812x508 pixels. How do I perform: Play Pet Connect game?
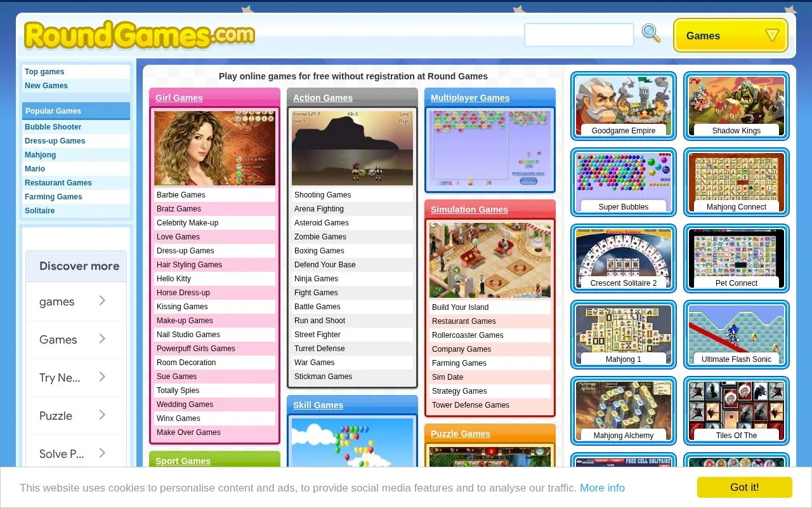737,258
